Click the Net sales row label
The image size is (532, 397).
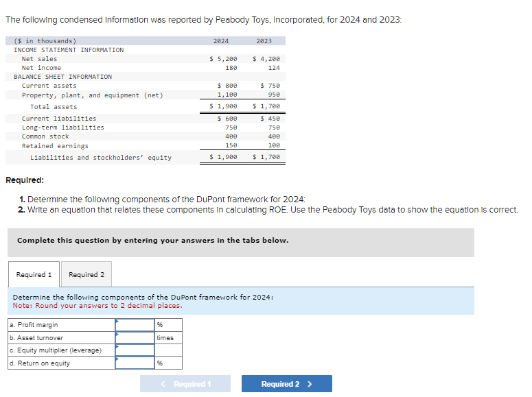point(39,59)
